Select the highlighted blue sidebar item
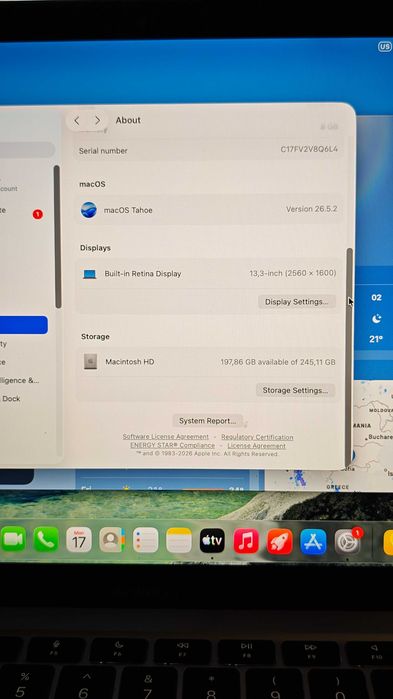Screen dimensions: 393x699 click(23, 325)
